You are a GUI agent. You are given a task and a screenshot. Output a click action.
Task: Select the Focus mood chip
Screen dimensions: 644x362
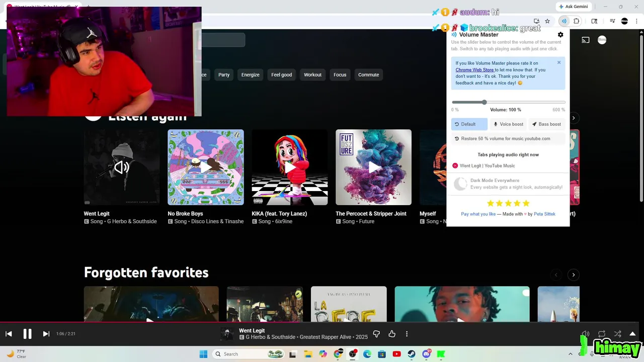pyautogui.click(x=340, y=75)
